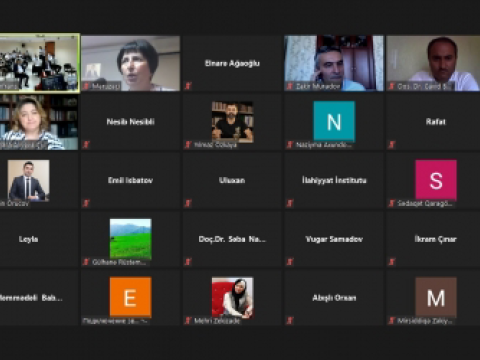480x360 pixels.
Task: Click muted mic icon beside Yılmaz Özkaya label
Action: (188, 144)
